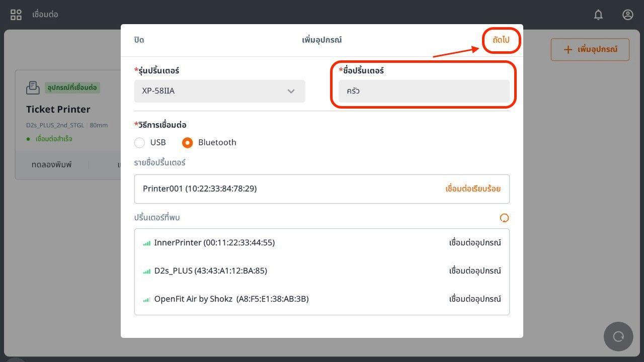The image size is (644, 362).
Task: Click the เพิ่มอุปกรณ์ add device button
Action: [x=590, y=50]
